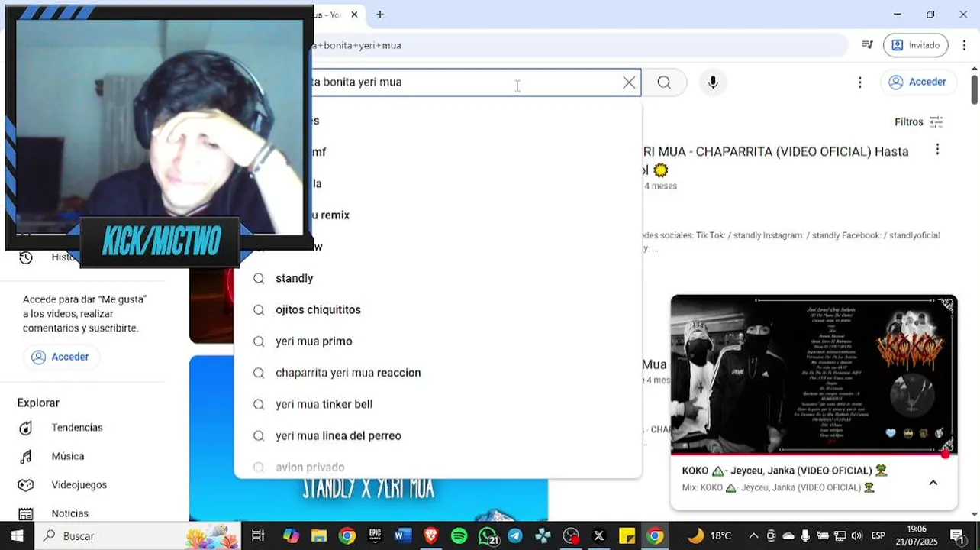Open Chrome media control icon in toolbar

867,45
